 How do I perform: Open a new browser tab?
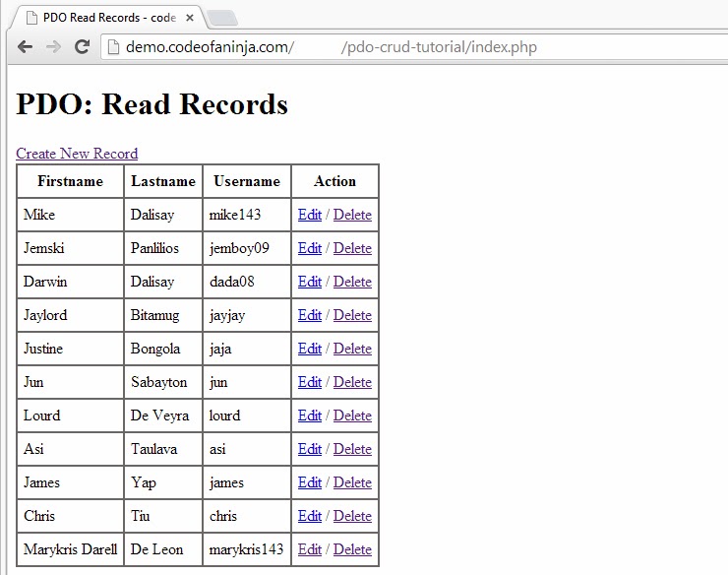[x=222, y=19]
